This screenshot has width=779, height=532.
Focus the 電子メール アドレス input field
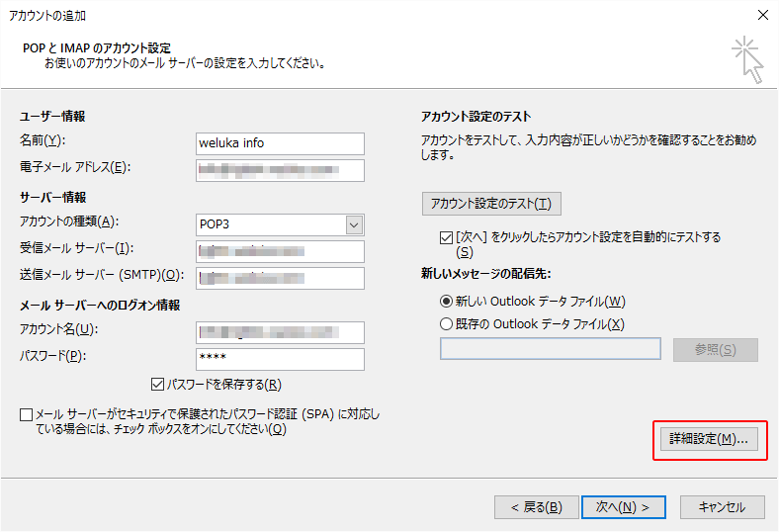[280, 170]
